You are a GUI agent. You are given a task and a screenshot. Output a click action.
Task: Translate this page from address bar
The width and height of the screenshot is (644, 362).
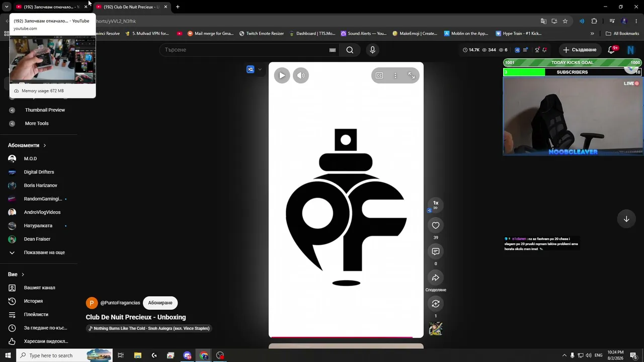tap(543, 21)
